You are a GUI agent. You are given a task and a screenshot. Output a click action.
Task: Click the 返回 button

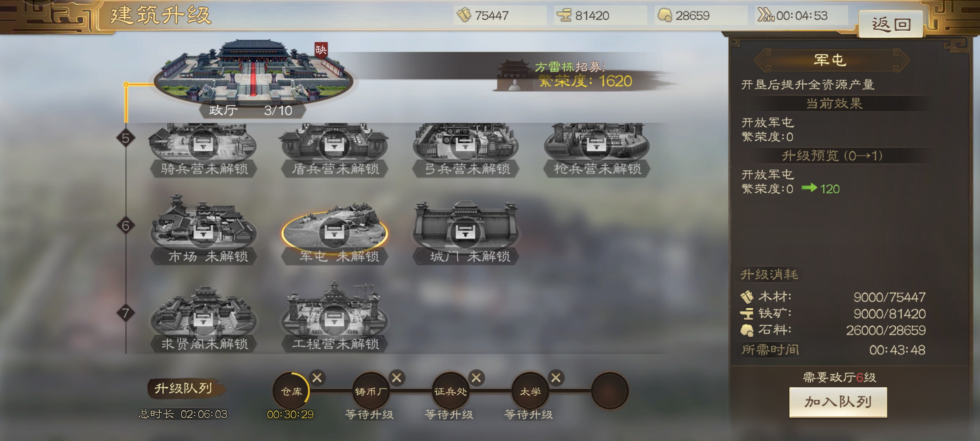tap(891, 24)
